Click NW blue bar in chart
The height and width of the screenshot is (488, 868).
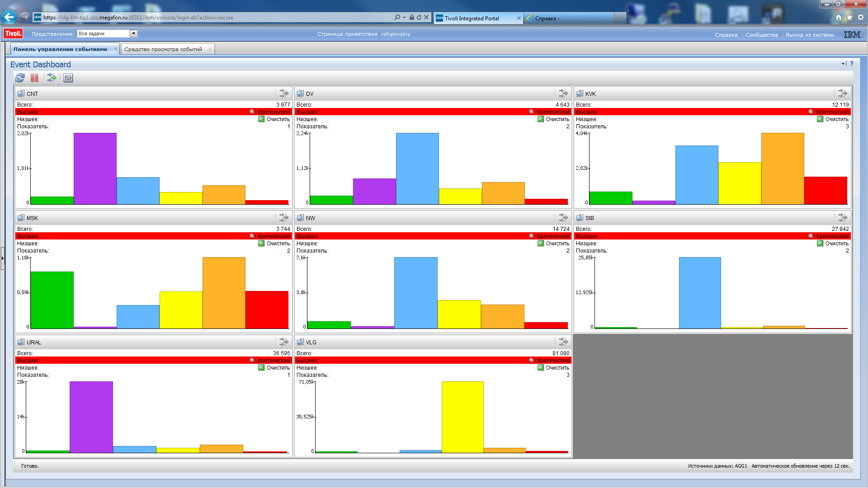tap(416, 293)
